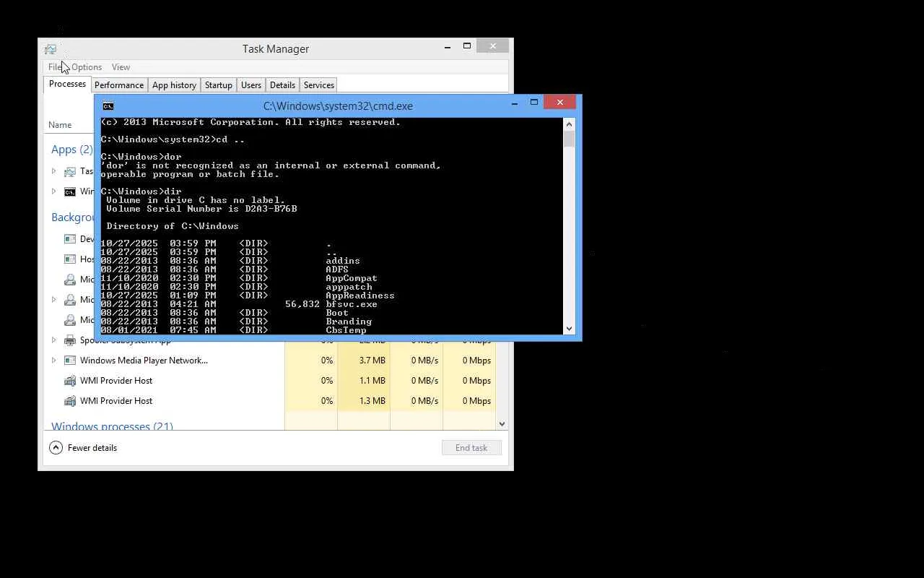Maximize the cmd.exe window
The image size is (924, 578).
click(x=534, y=103)
